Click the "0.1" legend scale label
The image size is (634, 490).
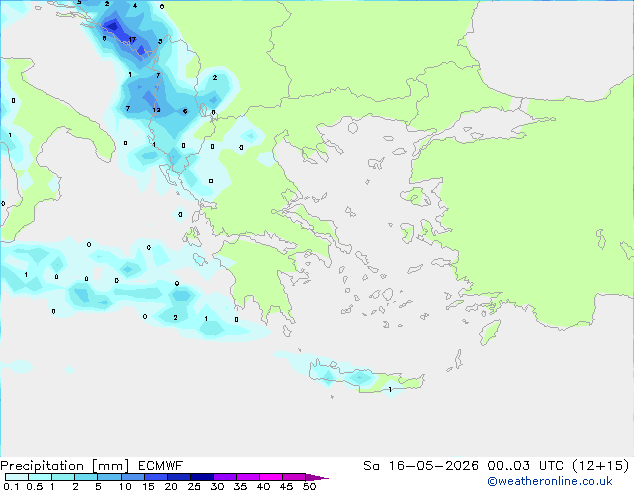tap(11, 486)
